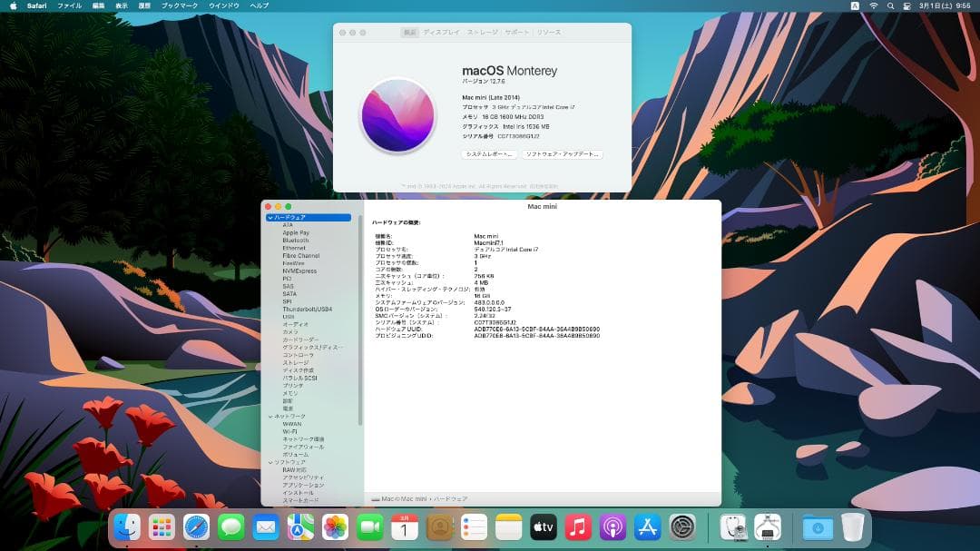Open Safari from the Dock
The image size is (980, 551).
(196, 526)
